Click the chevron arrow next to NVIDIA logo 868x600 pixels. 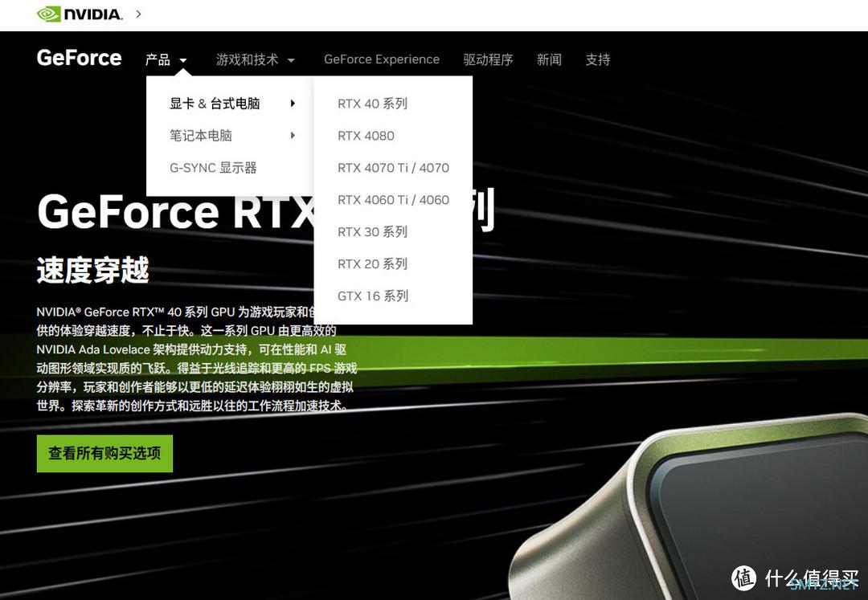138,14
